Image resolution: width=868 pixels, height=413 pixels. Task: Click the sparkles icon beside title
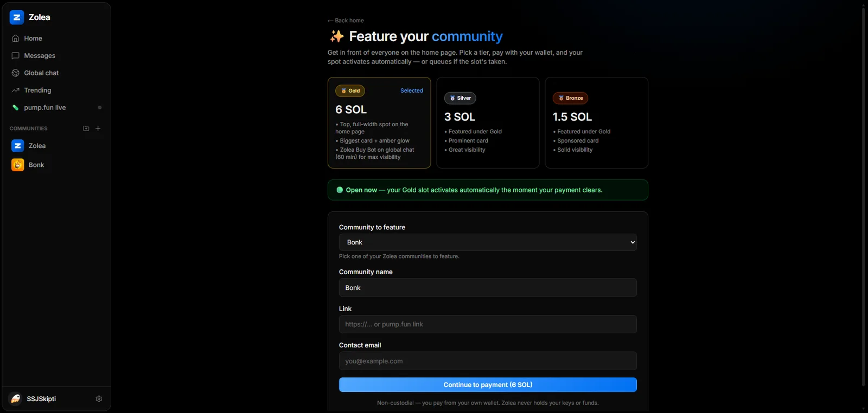[x=337, y=36]
